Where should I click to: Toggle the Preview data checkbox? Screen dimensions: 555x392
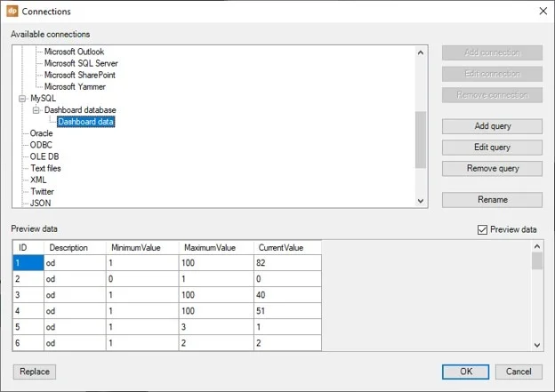click(482, 229)
